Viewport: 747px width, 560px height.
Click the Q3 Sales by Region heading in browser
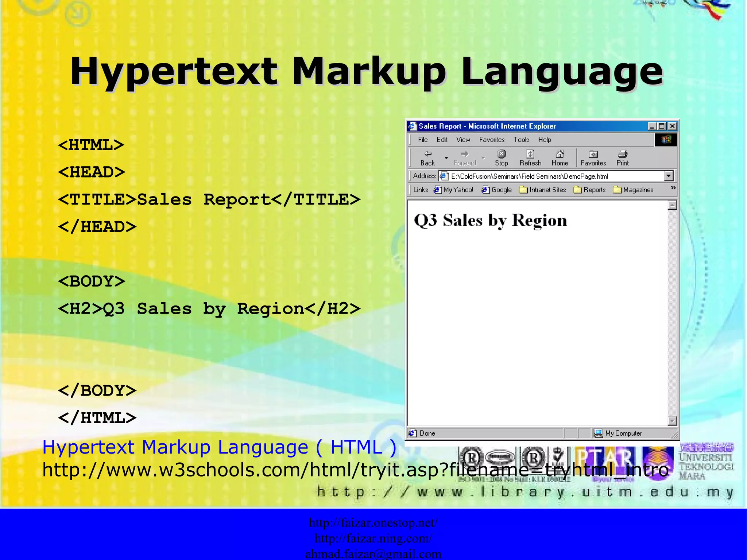[491, 221]
